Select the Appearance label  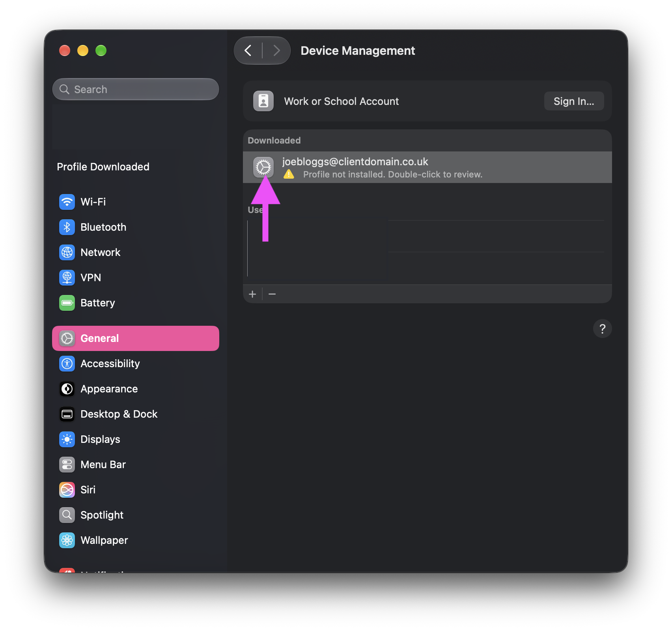[x=109, y=389]
